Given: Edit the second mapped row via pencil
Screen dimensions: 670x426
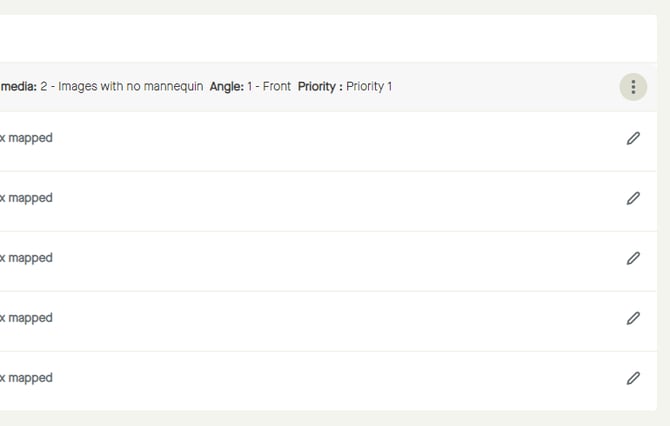Looking at the screenshot, I should click(633, 198).
